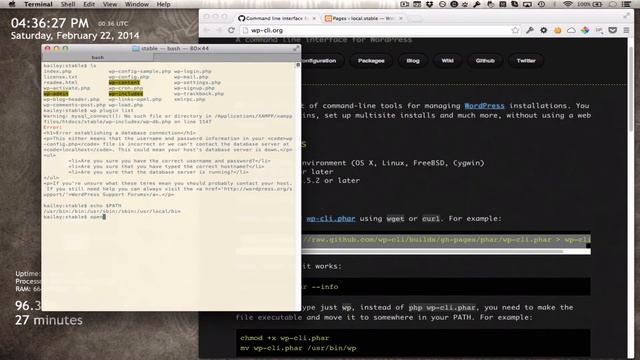Click the Wiki nav button
This screenshot has width=640, height=360.
447,61
